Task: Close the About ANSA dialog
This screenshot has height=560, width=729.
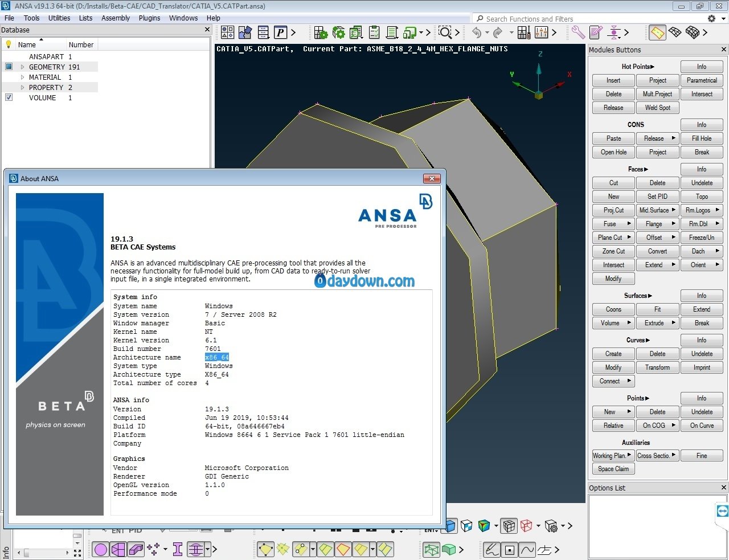Action: (432, 179)
